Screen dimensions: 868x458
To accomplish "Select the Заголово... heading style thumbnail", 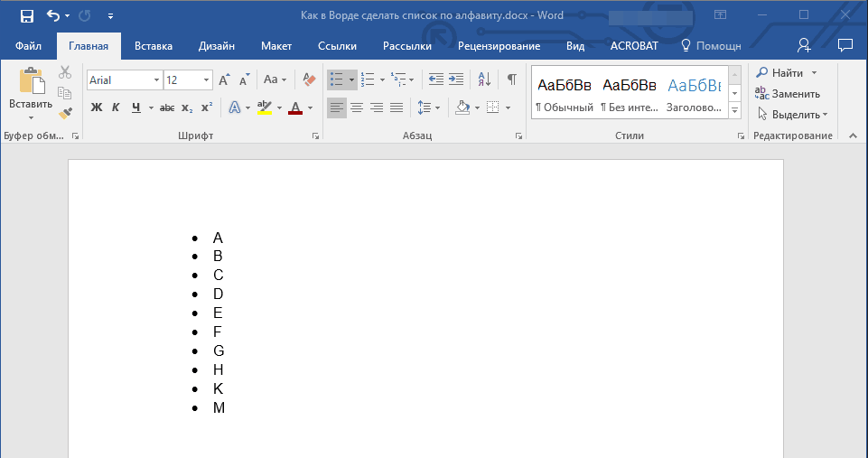I will coord(694,93).
